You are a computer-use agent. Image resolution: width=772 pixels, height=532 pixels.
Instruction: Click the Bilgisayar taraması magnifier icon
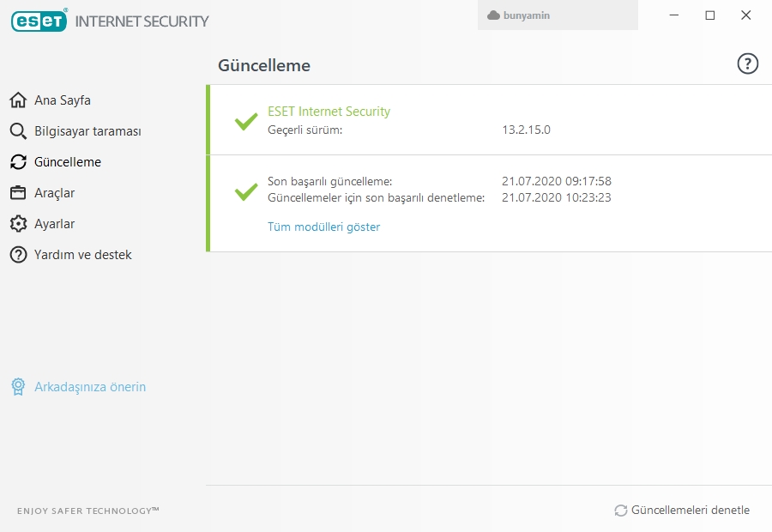(18, 131)
